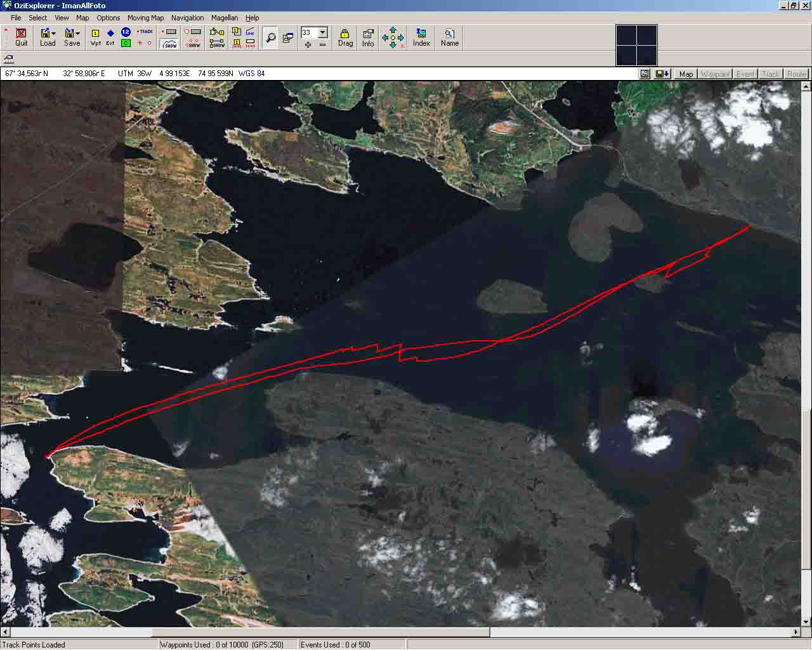The image size is (812, 650).
Task: Open the map Info icon
Action: (368, 37)
